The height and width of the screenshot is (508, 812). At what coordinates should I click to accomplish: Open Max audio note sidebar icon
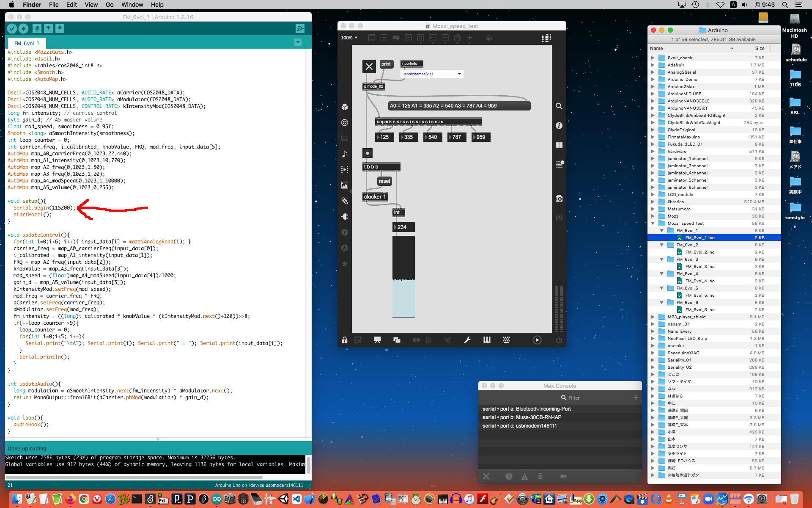(x=345, y=154)
